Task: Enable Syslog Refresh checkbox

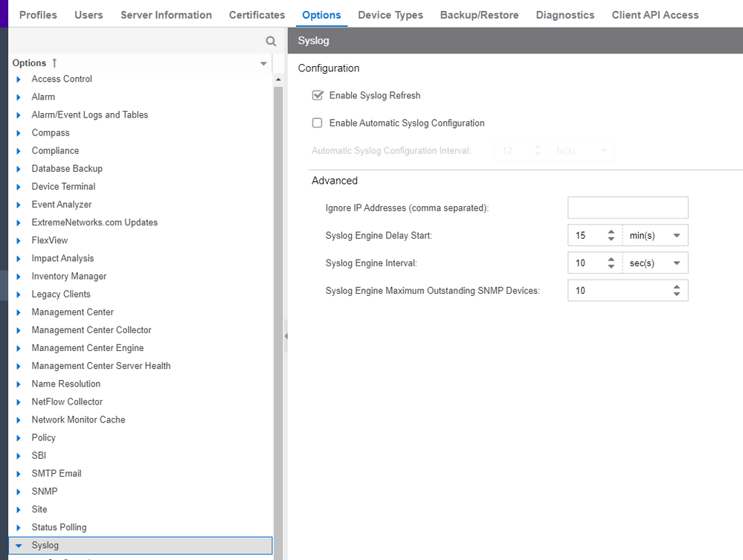Action: (318, 95)
